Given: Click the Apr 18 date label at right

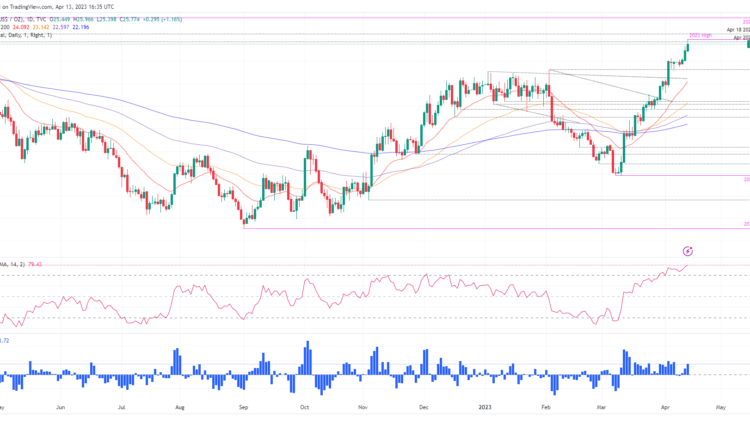Looking at the screenshot, I should 736,30.
